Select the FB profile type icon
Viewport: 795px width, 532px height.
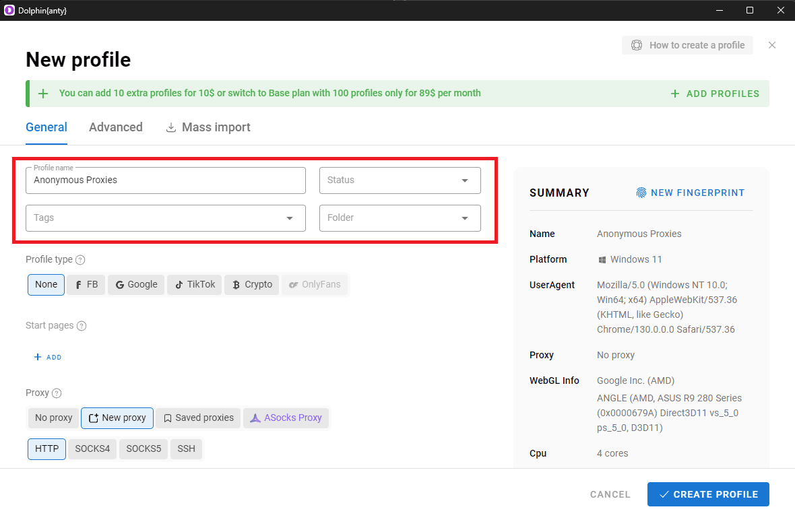86,284
